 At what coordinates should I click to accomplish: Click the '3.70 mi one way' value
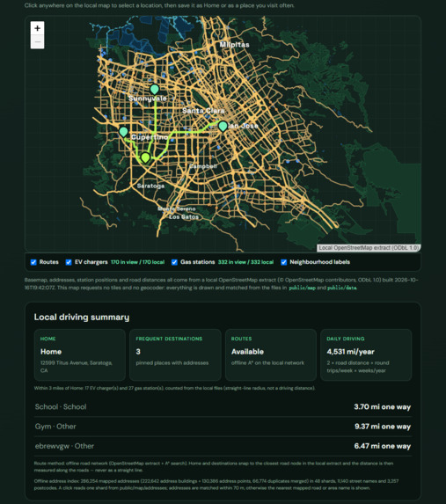[x=383, y=407]
